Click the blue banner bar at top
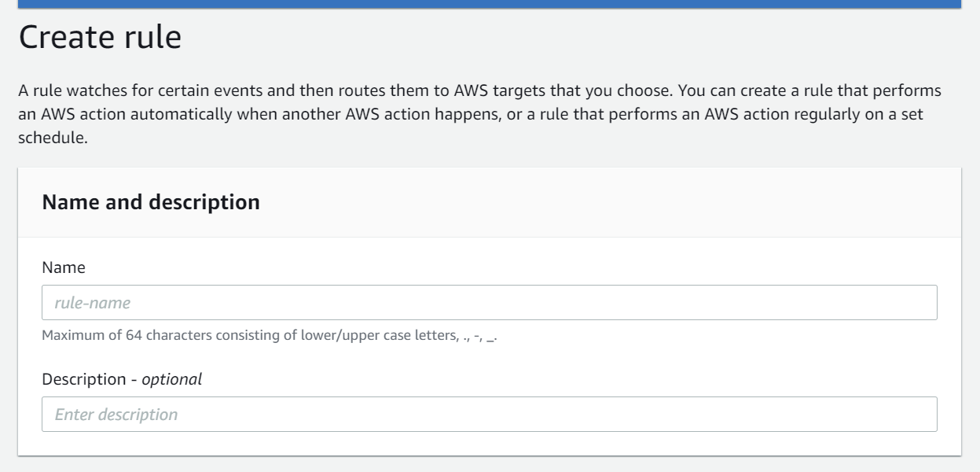Viewport: 980px width, 472px height. pyautogui.click(x=489, y=4)
